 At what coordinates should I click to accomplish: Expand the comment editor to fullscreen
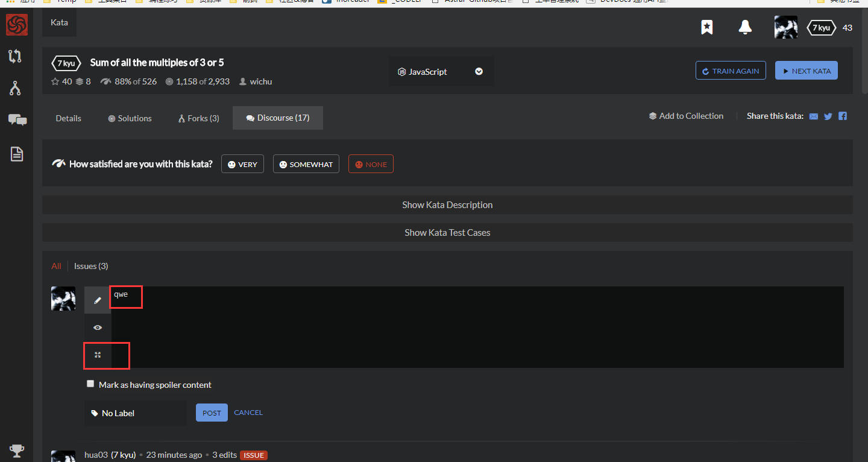97,355
